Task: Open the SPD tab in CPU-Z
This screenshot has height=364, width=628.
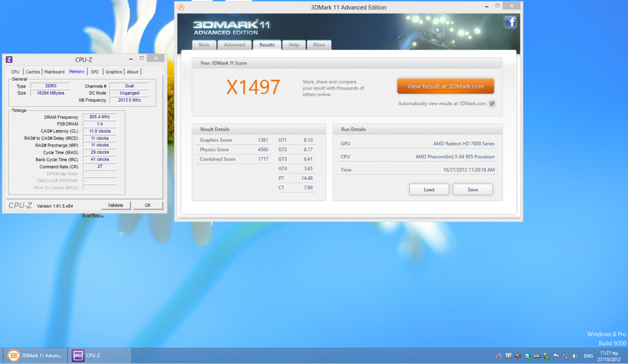Action: [95, 72]
